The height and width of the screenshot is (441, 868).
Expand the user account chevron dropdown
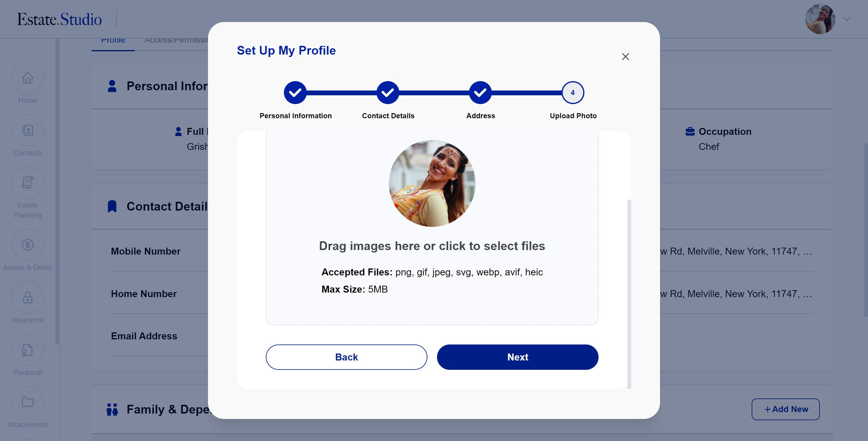coord(847,19)
